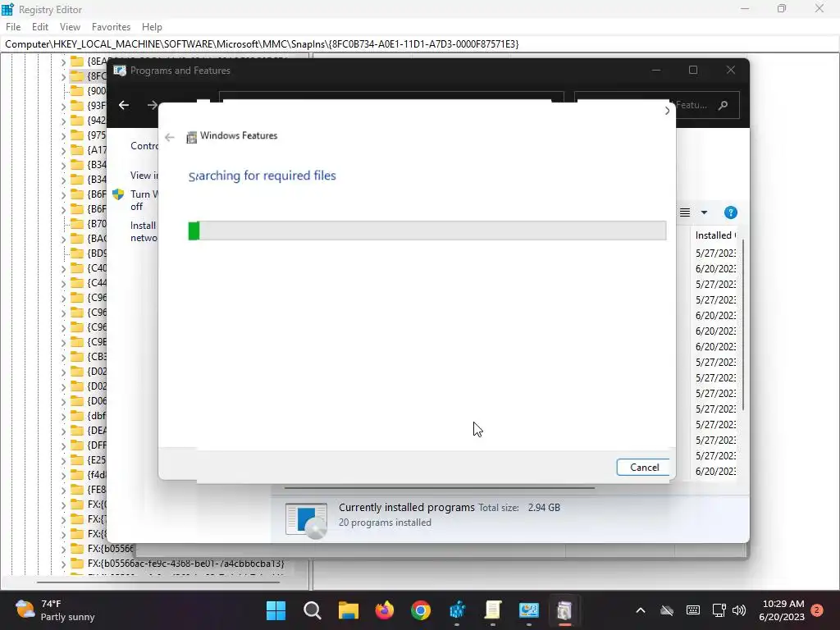Click the Install program from network link
This screenshot has height=630, width=840.
[x=144, y=231]
